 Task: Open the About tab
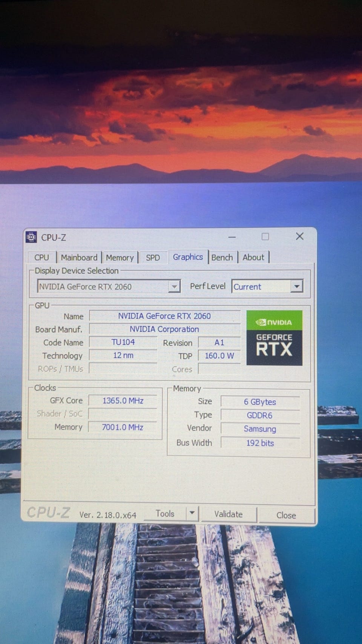(x=253, y=258)
